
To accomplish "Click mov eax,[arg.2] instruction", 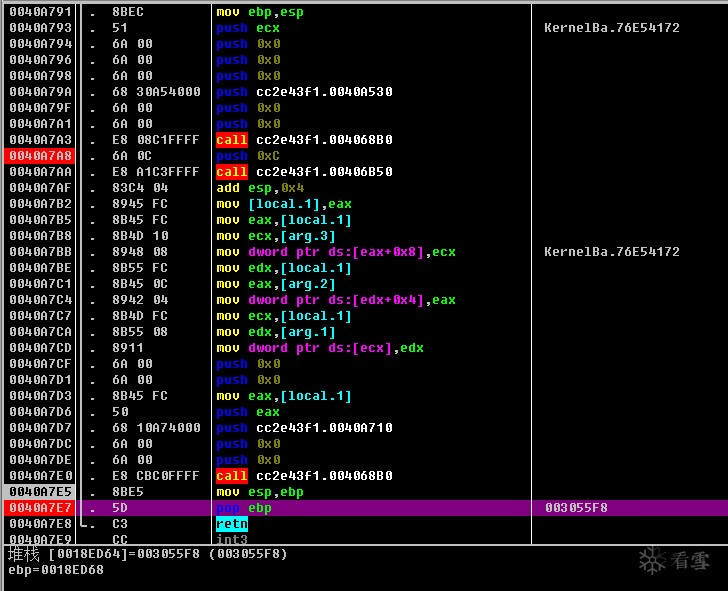I will (276, 284).
